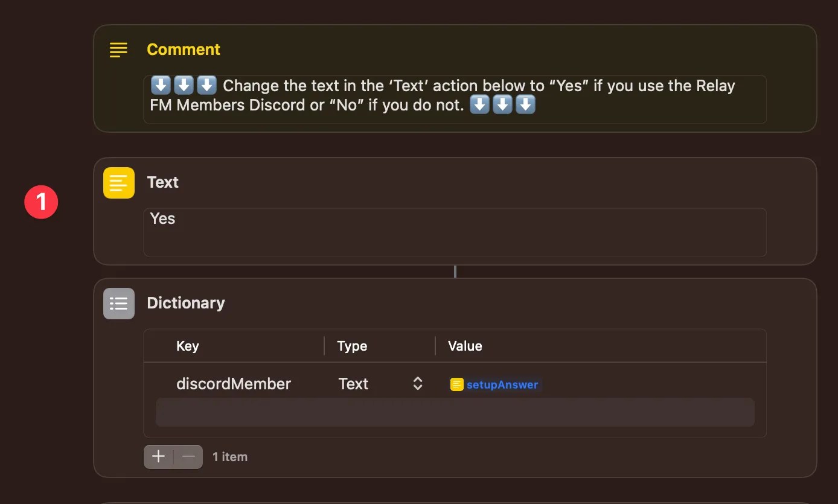Click the 1 item counter label
The height and width of the screenshot is (504, 838).
(x=230, y=457)
